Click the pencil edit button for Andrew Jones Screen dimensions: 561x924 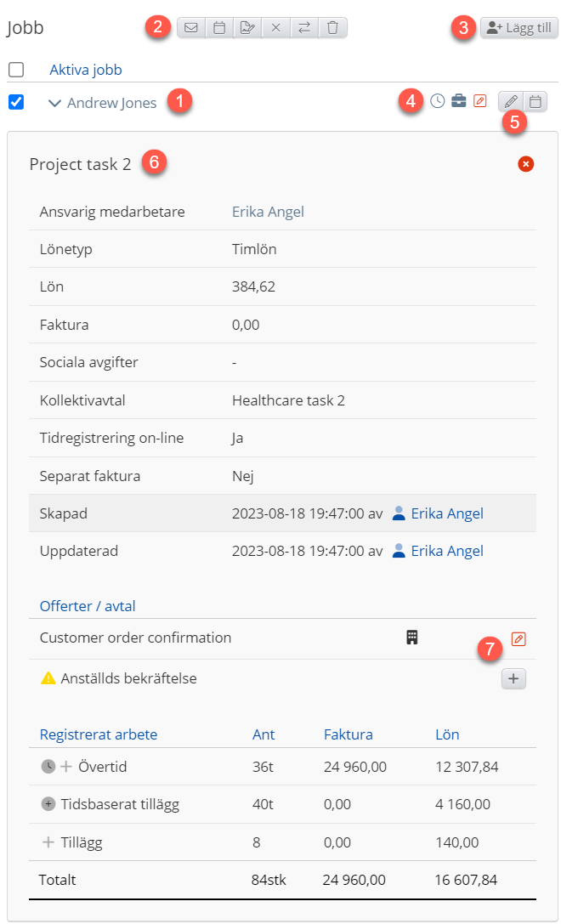(510, 102)
